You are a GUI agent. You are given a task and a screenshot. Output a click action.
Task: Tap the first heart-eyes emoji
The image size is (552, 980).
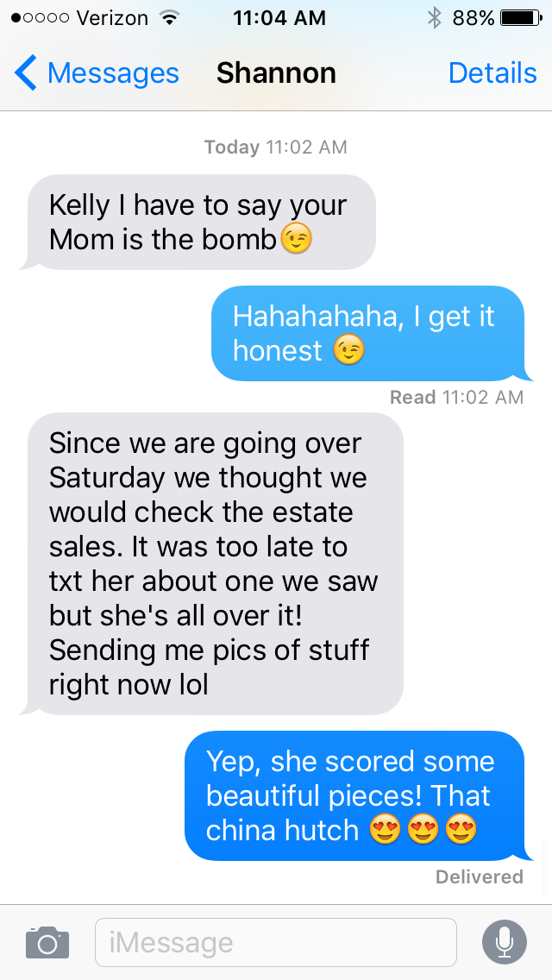coord(385,830)
